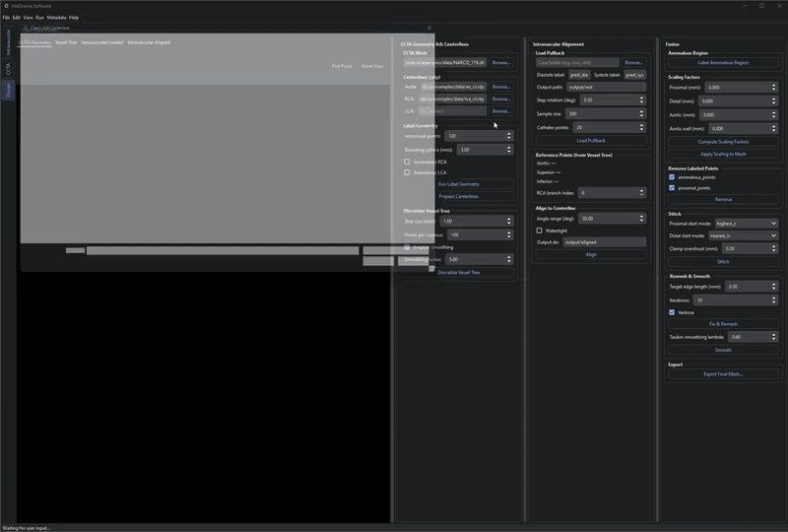Viewport: 788px width, 532px height.
Task: Select the vertical Intravascular sidebar tab
Action: click(8, 42)
